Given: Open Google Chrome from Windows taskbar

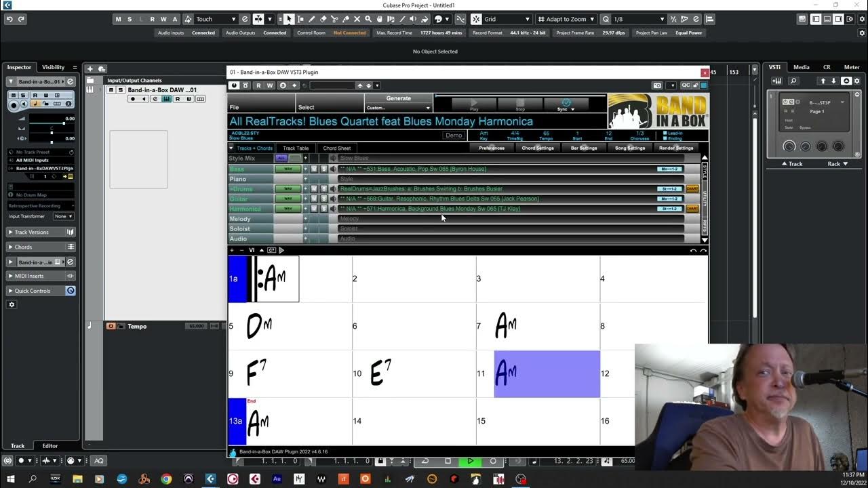Looking at the screenshot, I should click(x=166, y=479).
